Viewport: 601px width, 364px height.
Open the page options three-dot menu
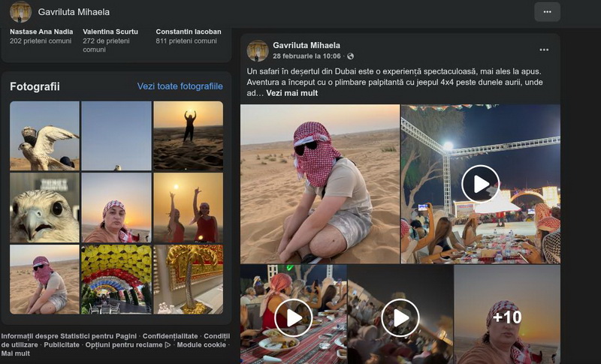point(547,12)
